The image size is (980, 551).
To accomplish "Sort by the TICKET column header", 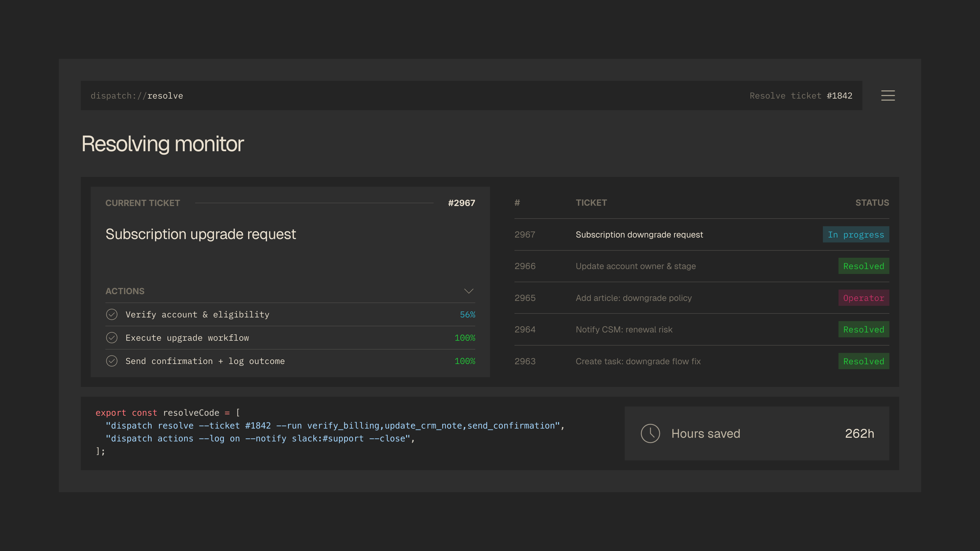I will [x=591, y=203].
